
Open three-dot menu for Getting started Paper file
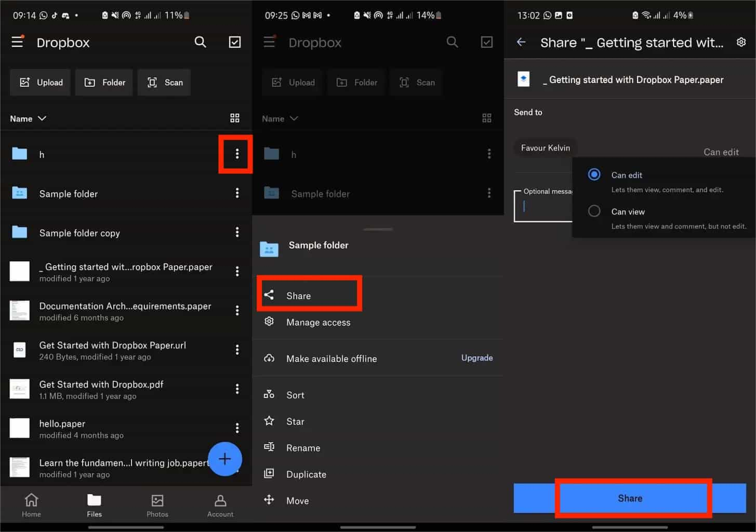pyautogui.click(x=237, y=271)
